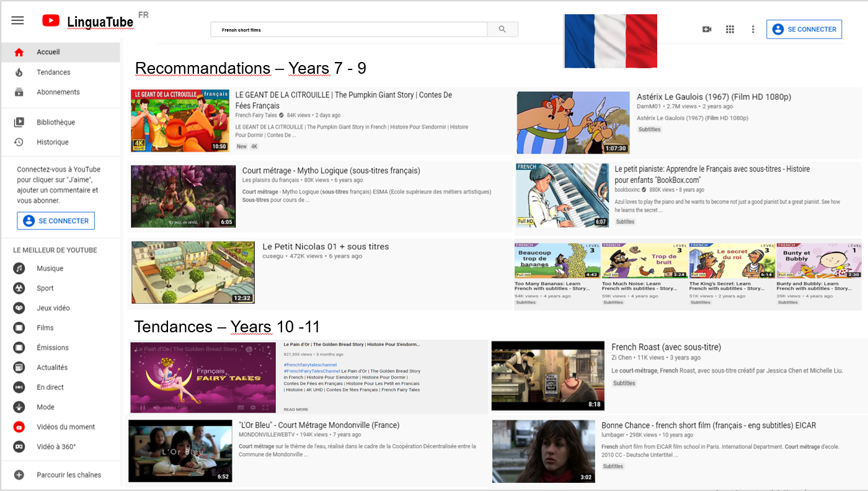Click the video camera upload icon
The image size is (868, 491).
(707, 29)
